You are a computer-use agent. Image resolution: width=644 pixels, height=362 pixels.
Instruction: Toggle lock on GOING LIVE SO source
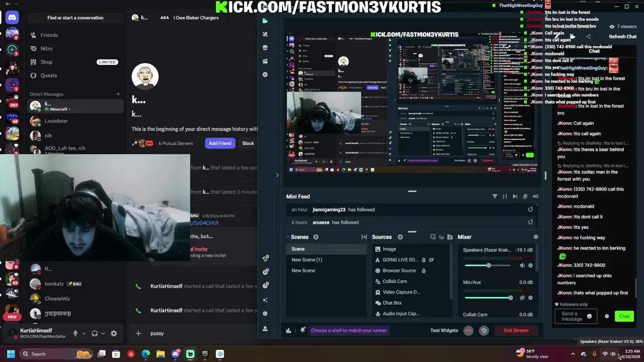(424, 260)
